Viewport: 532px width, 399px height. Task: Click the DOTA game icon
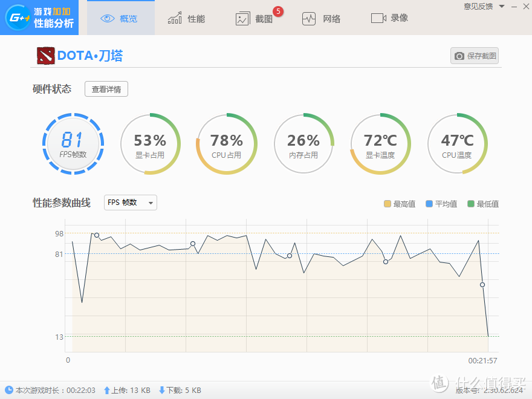(x=46, y=56)
